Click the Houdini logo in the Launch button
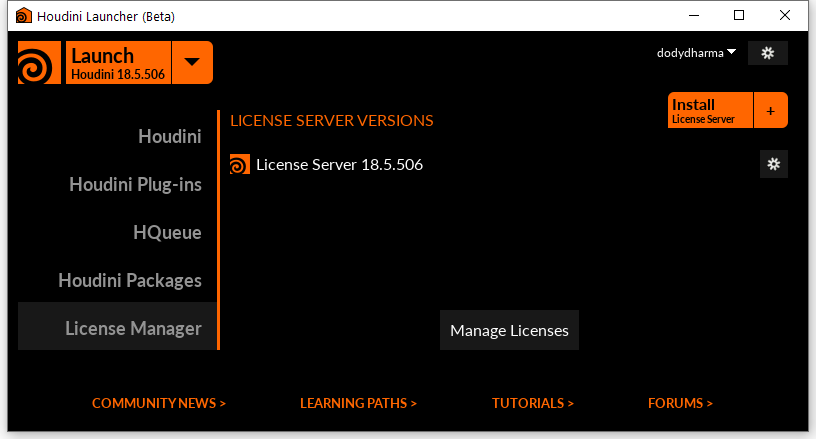 pos(40,63)
